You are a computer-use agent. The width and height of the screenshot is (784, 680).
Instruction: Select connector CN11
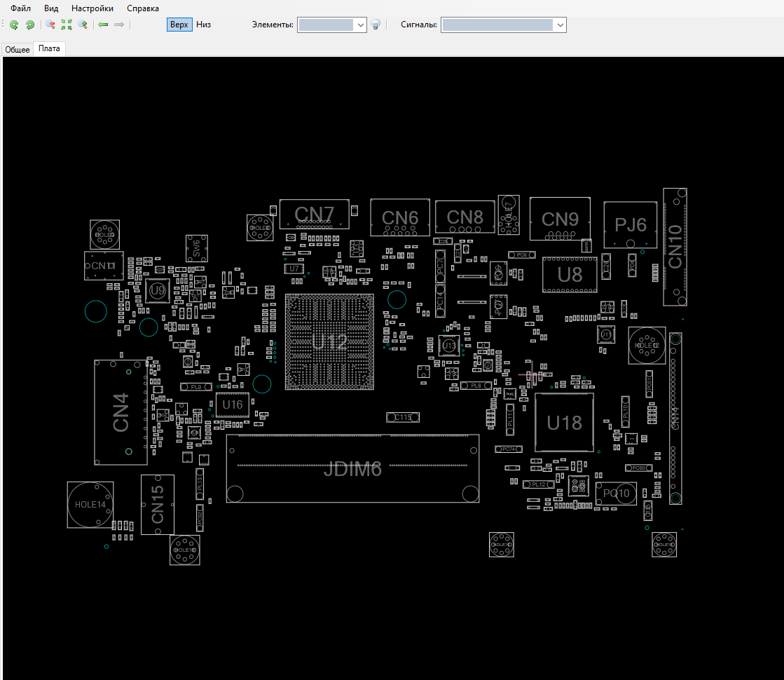click(104, 266)
